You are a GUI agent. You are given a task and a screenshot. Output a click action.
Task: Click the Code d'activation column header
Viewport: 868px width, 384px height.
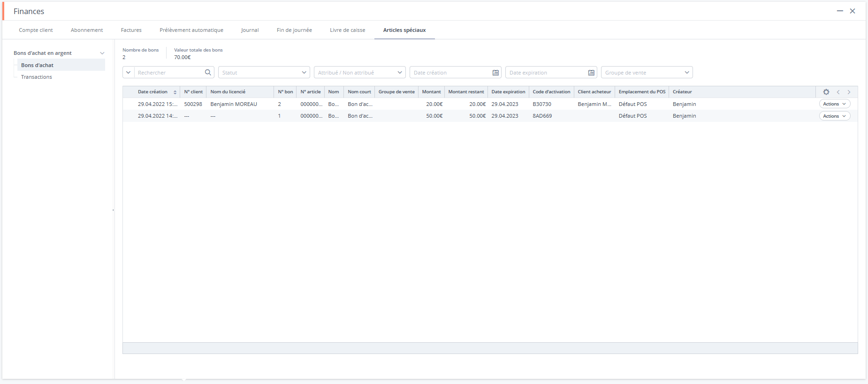551,92
